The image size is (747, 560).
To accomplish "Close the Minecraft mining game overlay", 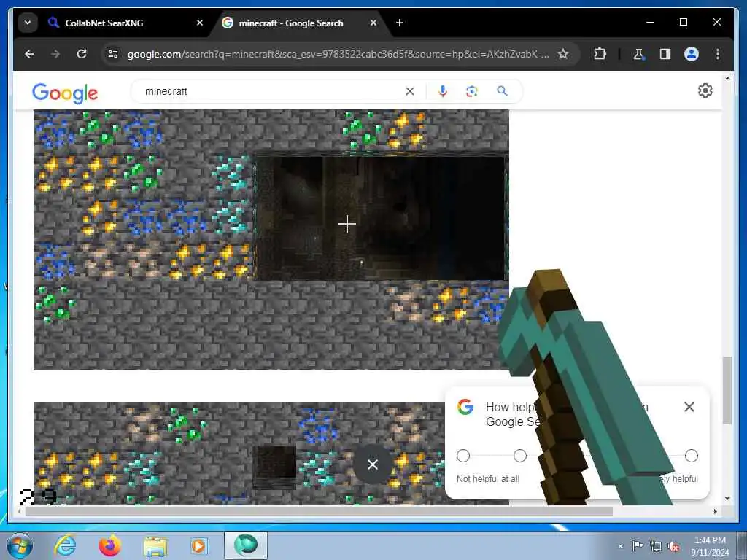I will [373, 464].
